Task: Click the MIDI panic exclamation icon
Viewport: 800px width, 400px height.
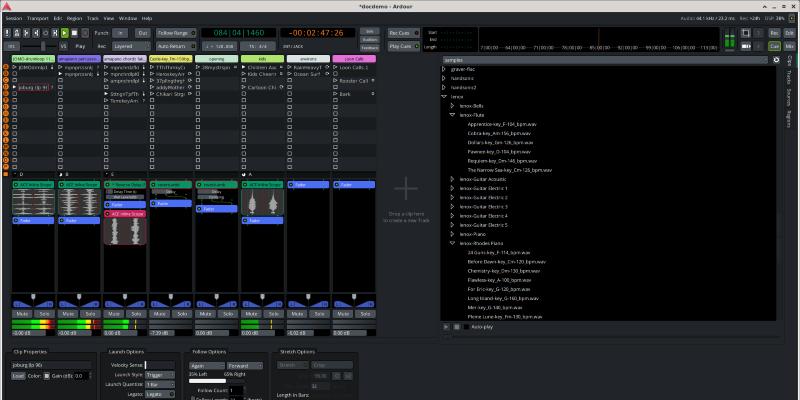Action: click(9, 33)
